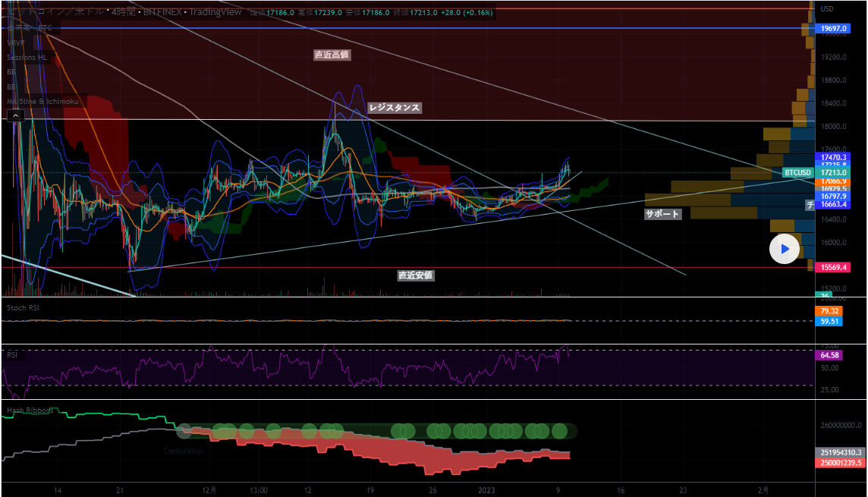868x497 pixels.
Task: Click the pink 15569.4 price label
Action: (x=833, y=267)
